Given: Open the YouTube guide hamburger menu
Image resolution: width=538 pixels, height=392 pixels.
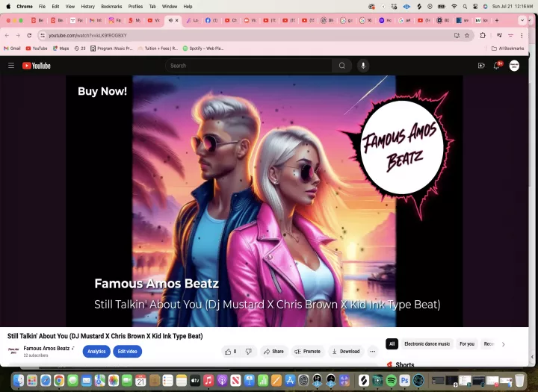Looking at the screenshot, I should [x=11, y=66].
